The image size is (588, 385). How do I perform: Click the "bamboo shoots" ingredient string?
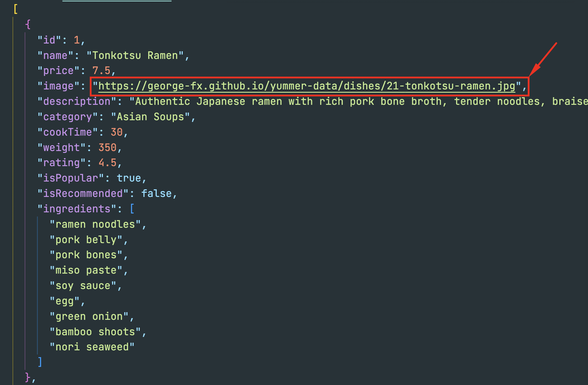95,332
